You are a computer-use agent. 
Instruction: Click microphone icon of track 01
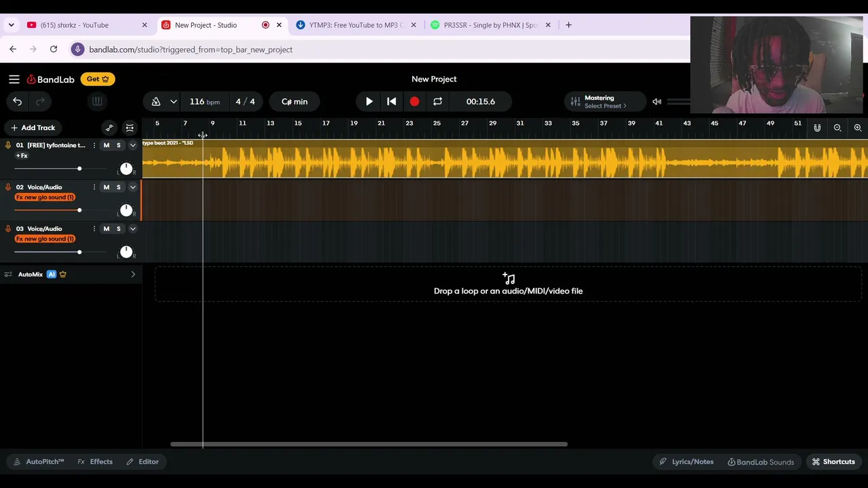coord(8,145)
